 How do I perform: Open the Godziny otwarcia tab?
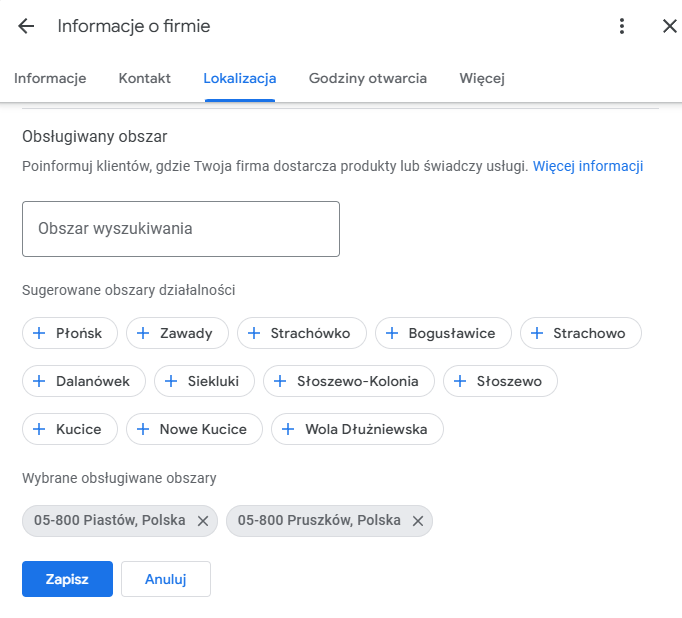pyautogui.click(x=368, y=78)
